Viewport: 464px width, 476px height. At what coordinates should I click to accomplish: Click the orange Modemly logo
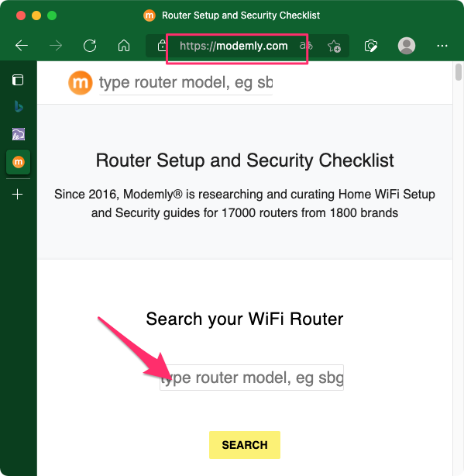(x=81, y=83)
